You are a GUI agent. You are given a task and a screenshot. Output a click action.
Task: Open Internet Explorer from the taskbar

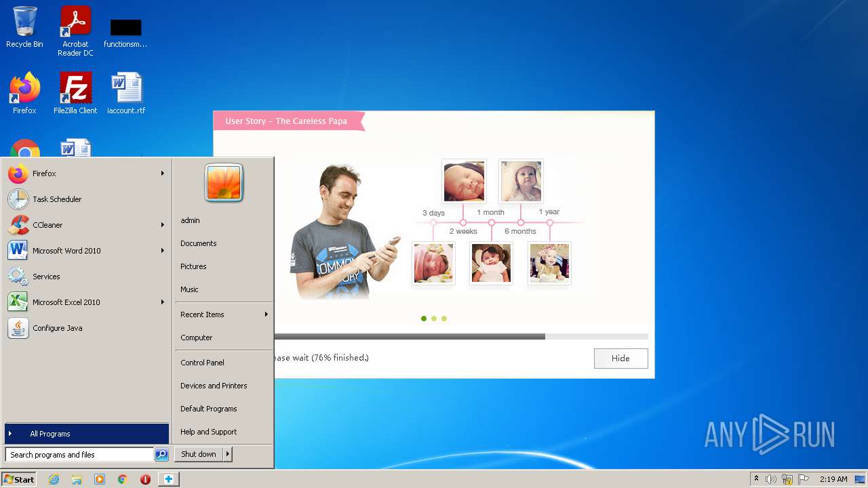54,479
